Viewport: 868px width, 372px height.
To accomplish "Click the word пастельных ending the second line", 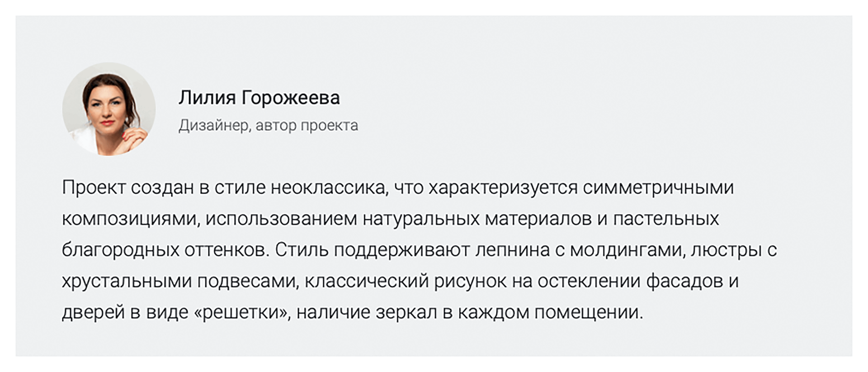I will coord(666,219).
